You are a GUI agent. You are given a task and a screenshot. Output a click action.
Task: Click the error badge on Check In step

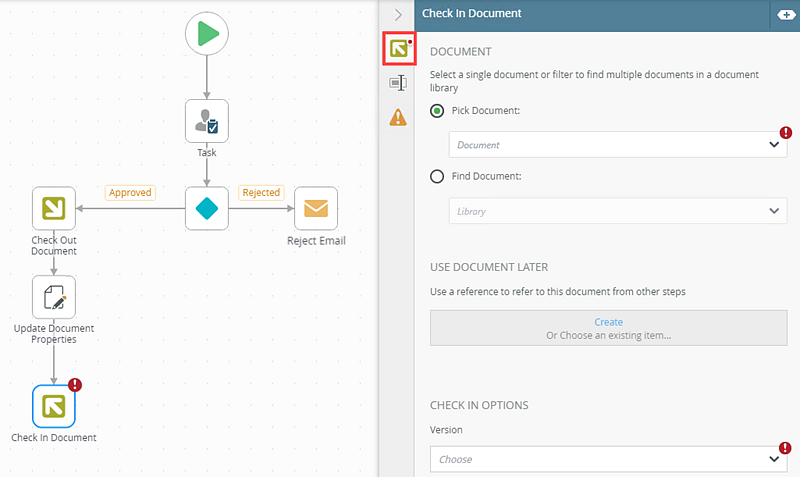74,385
